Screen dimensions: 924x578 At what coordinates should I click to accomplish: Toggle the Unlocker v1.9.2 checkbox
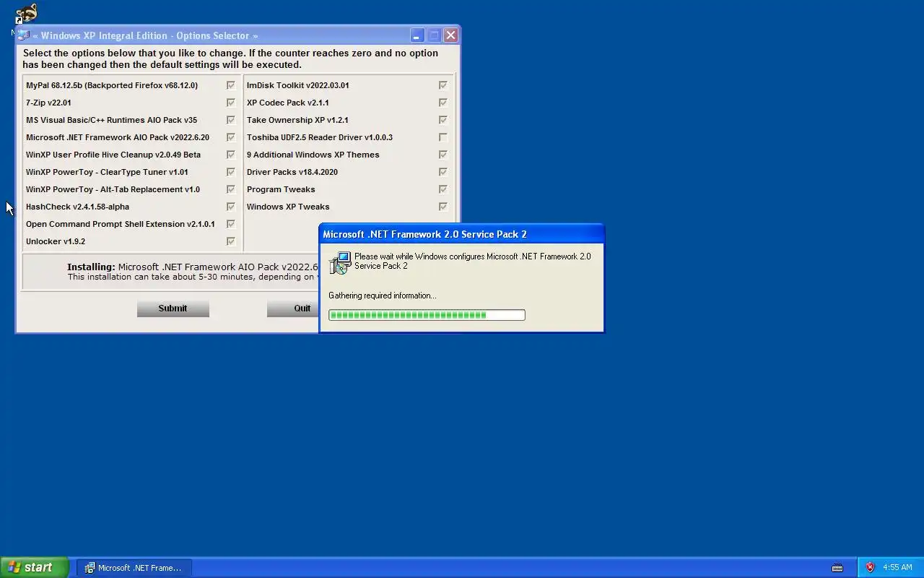point(231,241)
